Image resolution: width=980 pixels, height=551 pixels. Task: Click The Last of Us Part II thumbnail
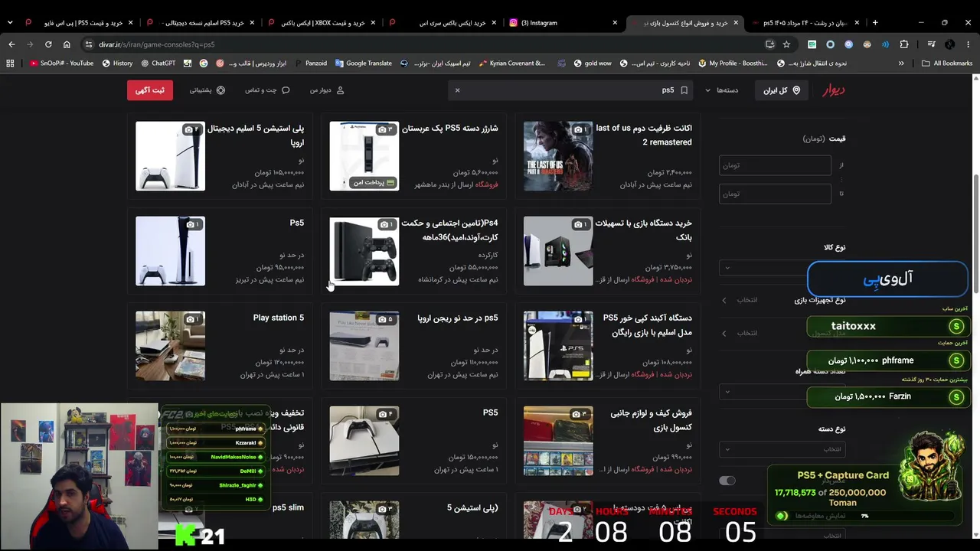pyautogui.click(x=558, y=156)
